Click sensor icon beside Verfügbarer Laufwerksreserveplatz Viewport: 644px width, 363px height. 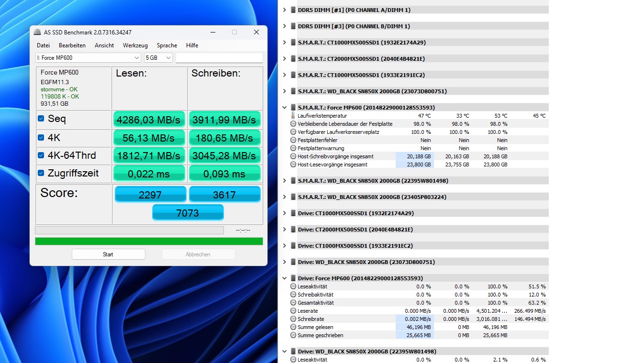(293, 132)
